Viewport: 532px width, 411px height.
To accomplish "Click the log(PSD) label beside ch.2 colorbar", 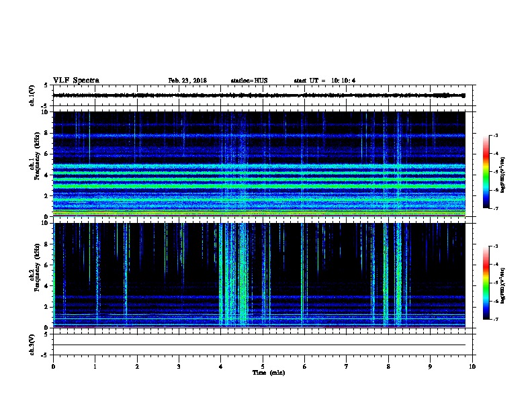I will coord(503,285).
